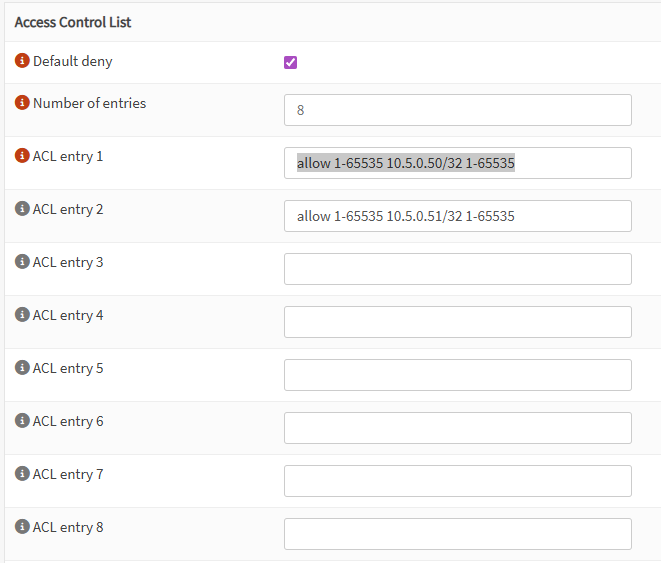Select the ACL entry 7 text field
The height and width of the screenshot is (563, 661).
pyautogui.click(x=457, y=481)
